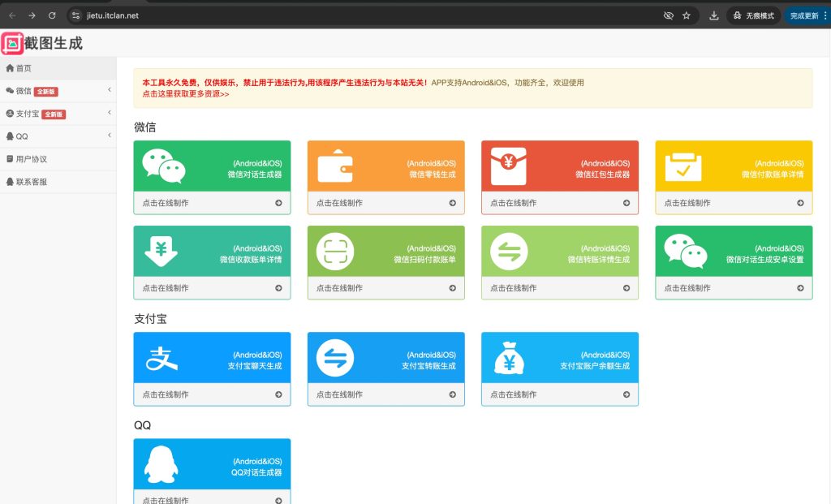Click the scan frame icon for 微信扫码付款账单
This screenshot has height=504, width=831.
pyautogui.click(x=335, y=252)
